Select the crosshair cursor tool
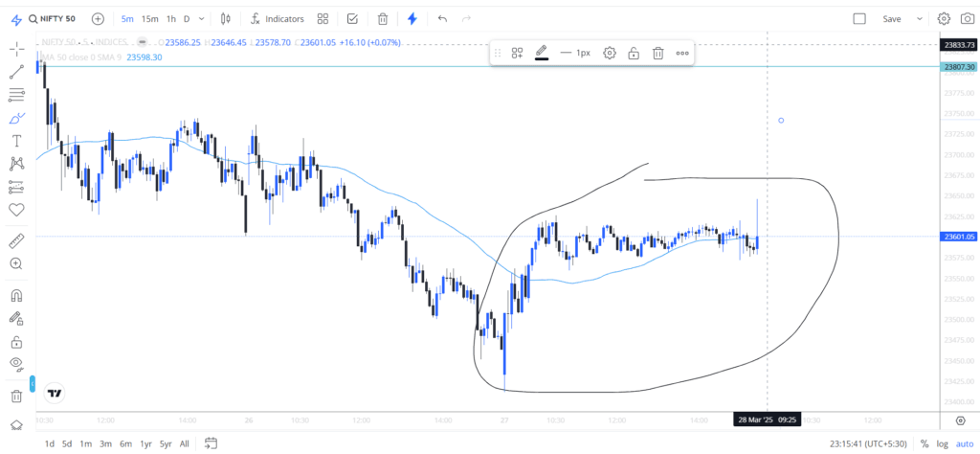 pyautogui.click(x=17, y=48)
